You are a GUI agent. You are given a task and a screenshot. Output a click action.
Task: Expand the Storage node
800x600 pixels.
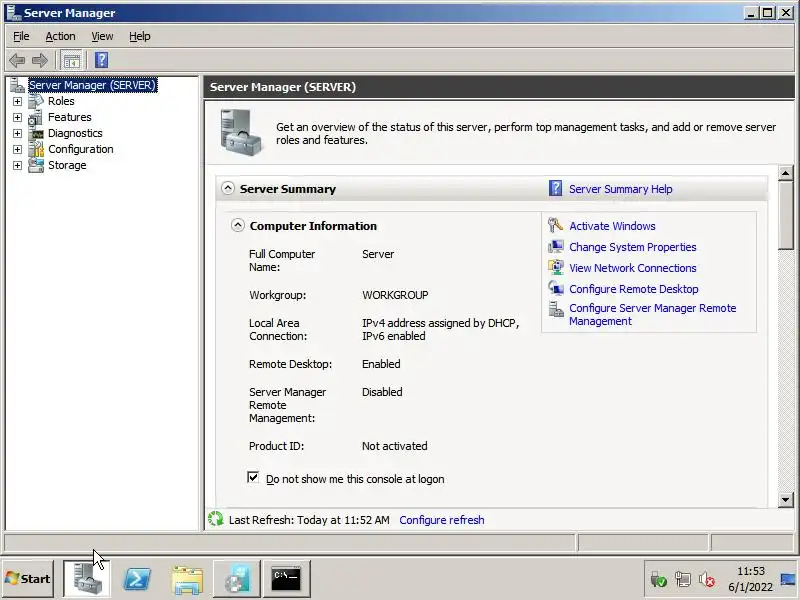tap(17, 165)
